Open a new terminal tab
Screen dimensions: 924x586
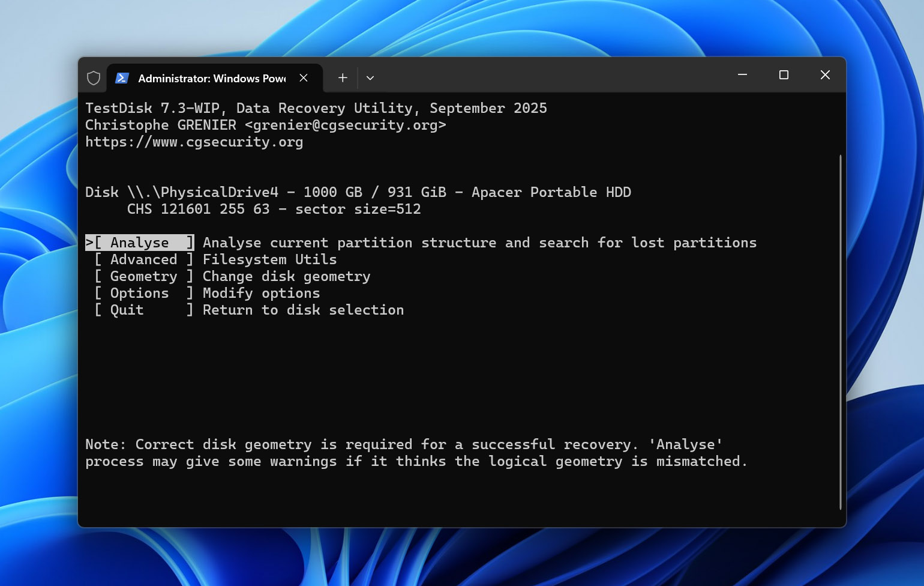coord(343,78)
